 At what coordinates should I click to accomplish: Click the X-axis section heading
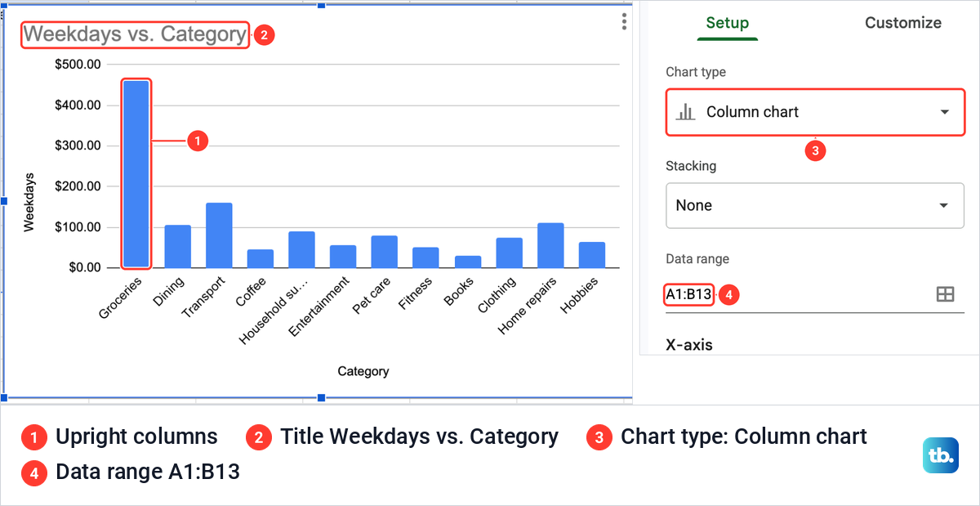click(689, 345)
